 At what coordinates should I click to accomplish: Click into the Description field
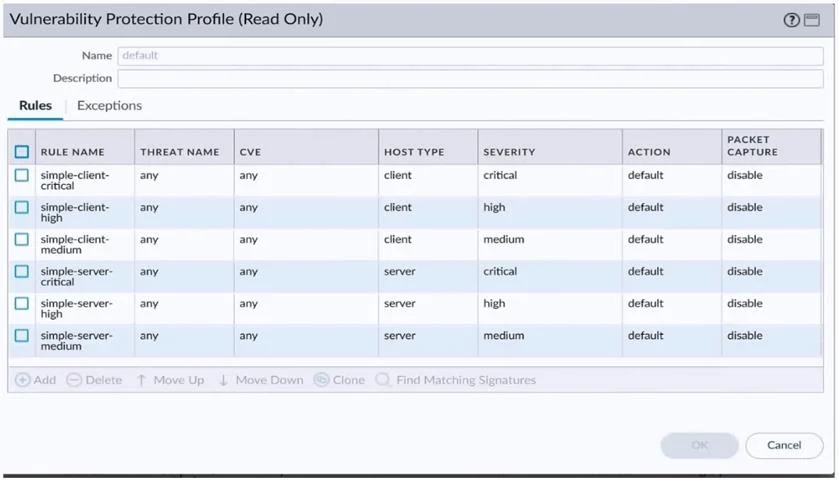(470, 79)
